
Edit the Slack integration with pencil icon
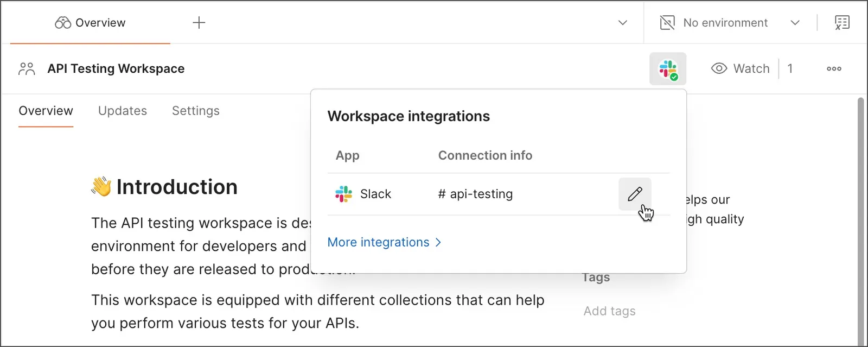(x=635, y=194)
